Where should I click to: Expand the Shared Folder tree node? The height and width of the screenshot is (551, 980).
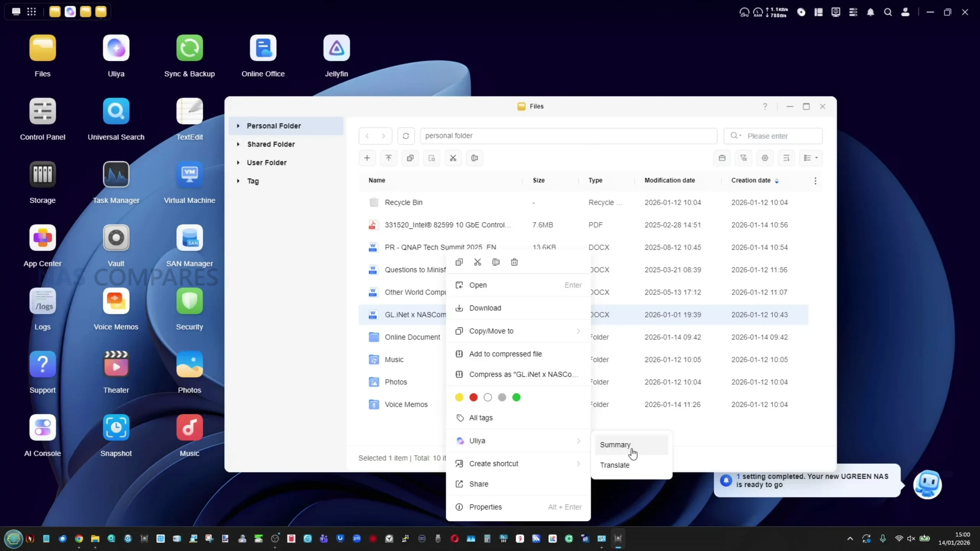(238, 144)
